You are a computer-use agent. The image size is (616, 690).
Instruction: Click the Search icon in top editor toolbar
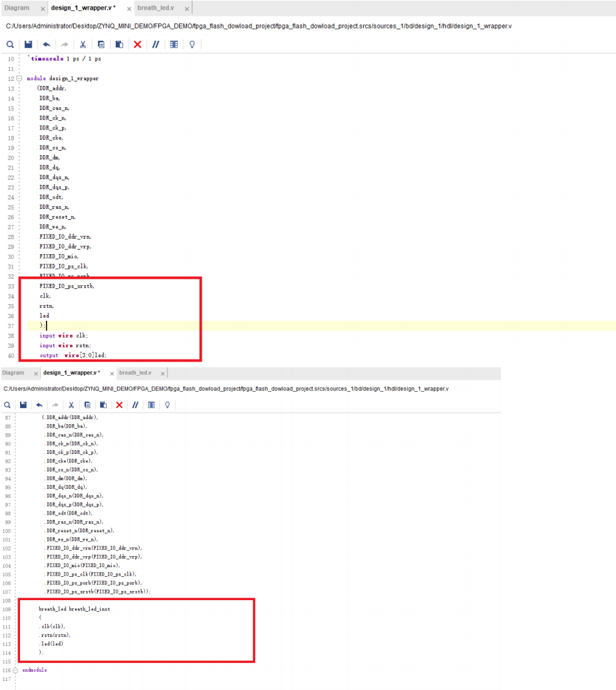point(10,45)
